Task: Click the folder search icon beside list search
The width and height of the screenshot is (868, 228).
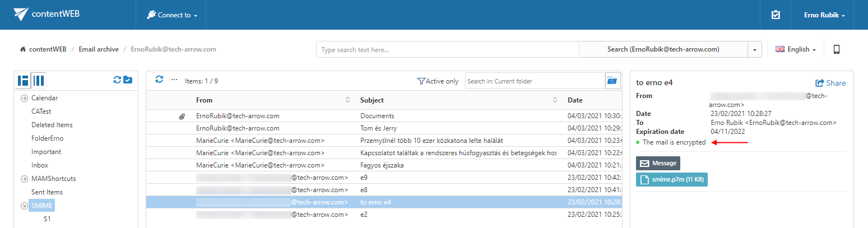Action: tap(612, 81)
